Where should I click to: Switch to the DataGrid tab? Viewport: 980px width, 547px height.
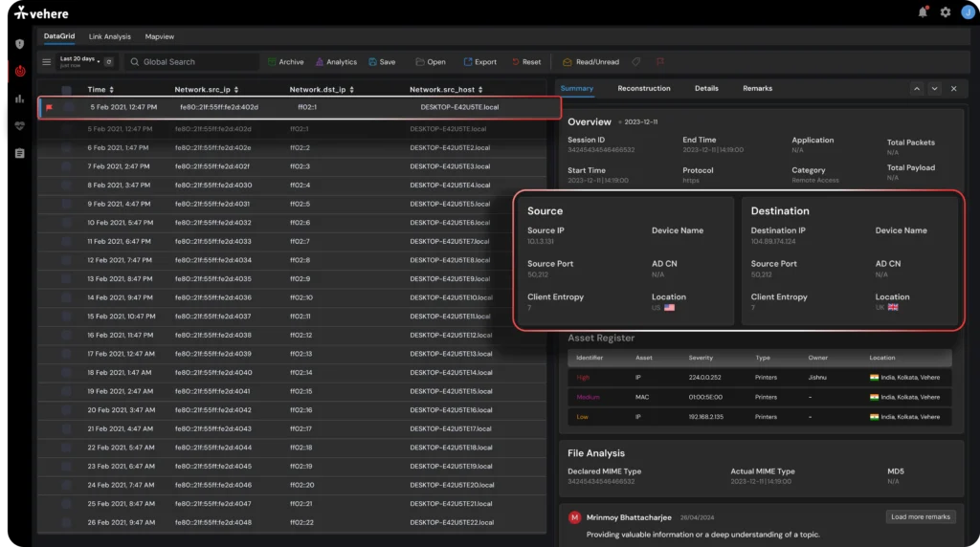(59, 36)
